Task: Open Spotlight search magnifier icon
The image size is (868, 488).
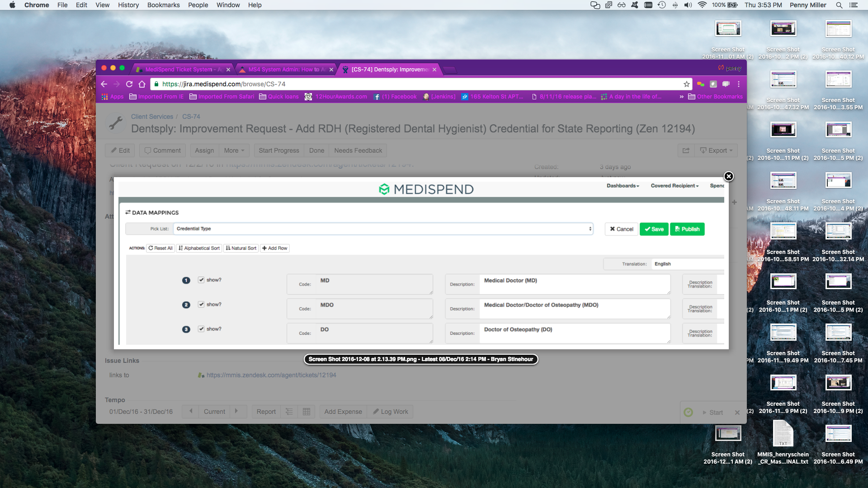Action: coord(839,5)
